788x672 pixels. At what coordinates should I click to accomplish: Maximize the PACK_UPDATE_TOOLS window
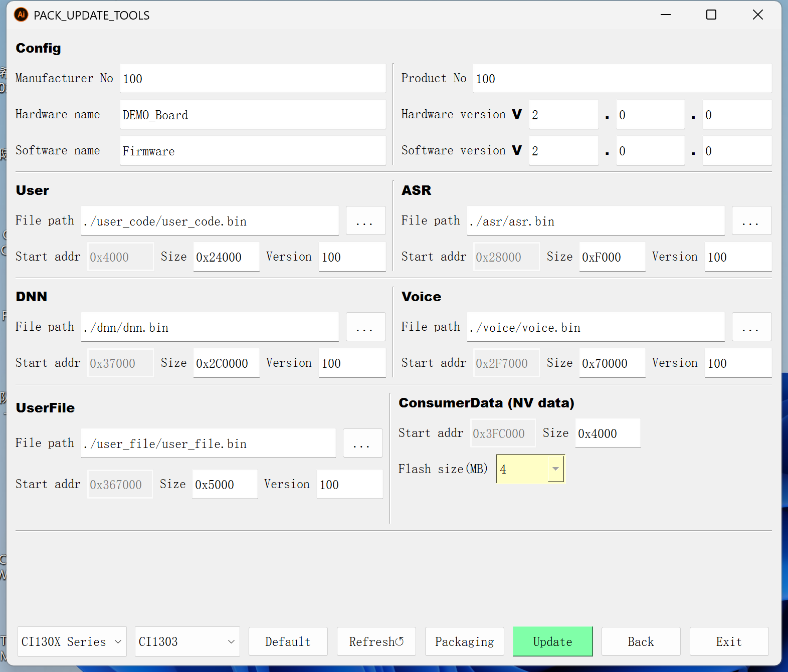[711, 15]
